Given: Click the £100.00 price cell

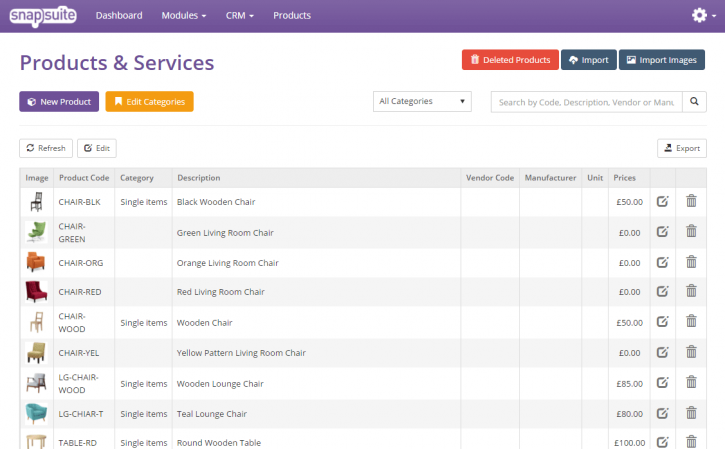Looking at the screenshot, I should pos(629,443).
